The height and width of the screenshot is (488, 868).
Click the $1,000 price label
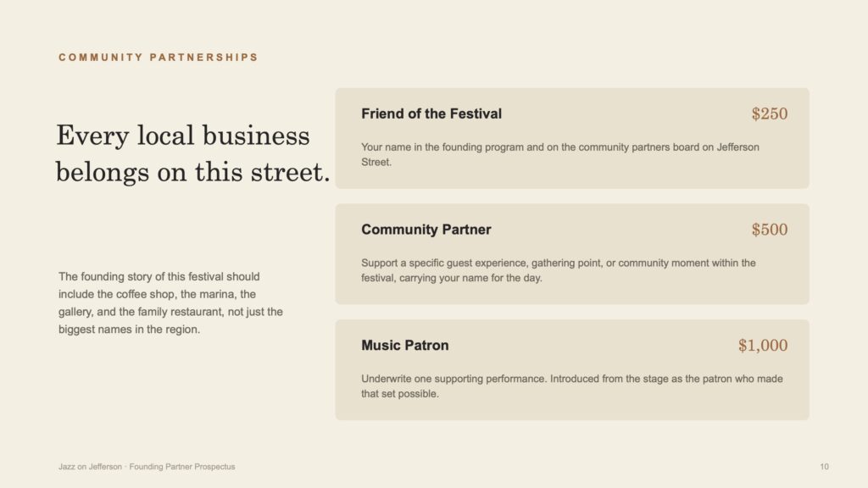763,346
